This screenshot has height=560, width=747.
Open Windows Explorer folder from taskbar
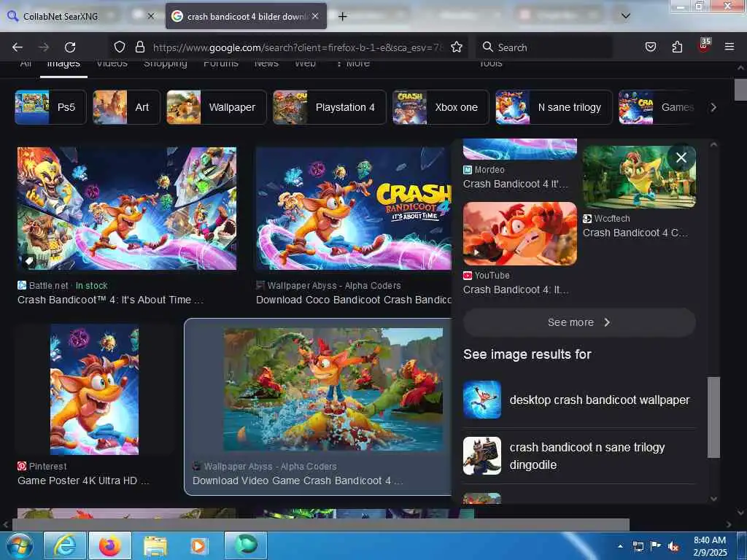point(155,545)
